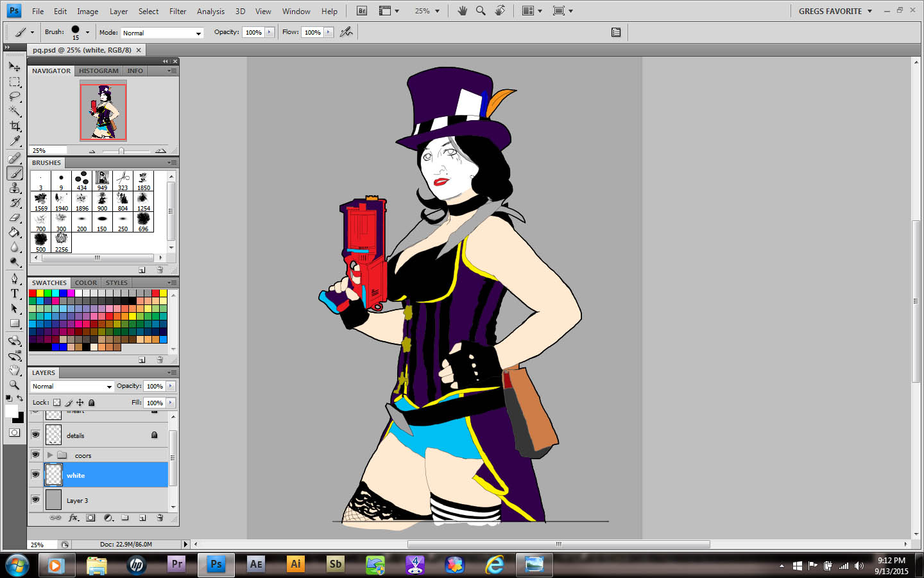The image size is (924, 578).
Task: Select the Crop tool
Action: (x=15, y=127)
